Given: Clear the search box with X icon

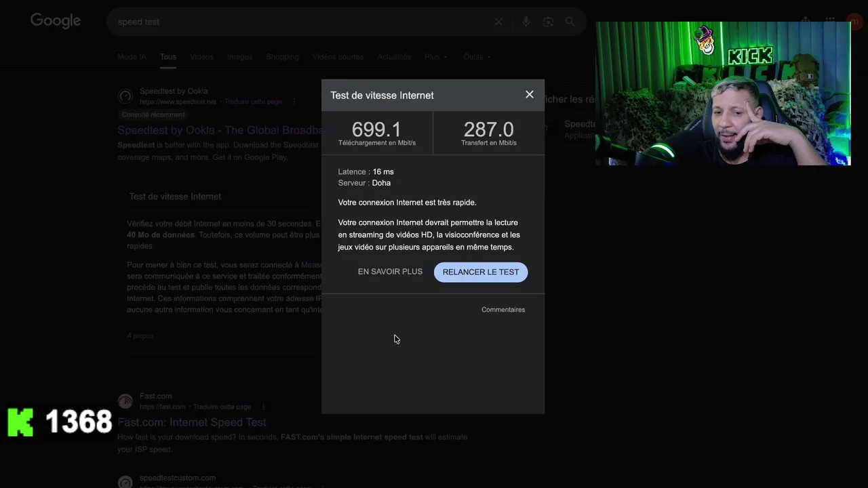Looking at the screenshot, I should [498, 22].
